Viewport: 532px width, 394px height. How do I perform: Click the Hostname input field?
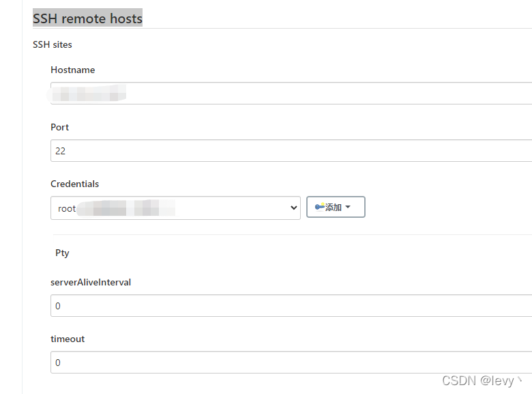pos(291,93)
